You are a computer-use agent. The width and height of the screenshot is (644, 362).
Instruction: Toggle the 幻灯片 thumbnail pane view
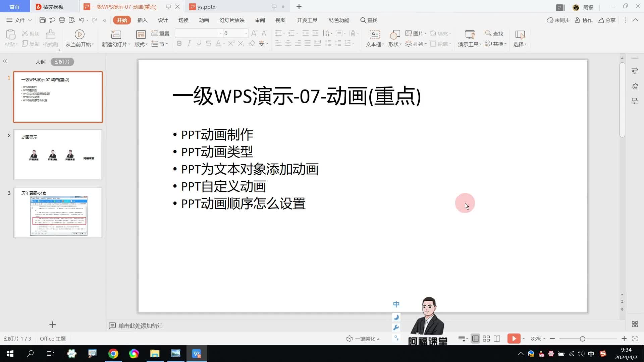click(62, 62)
